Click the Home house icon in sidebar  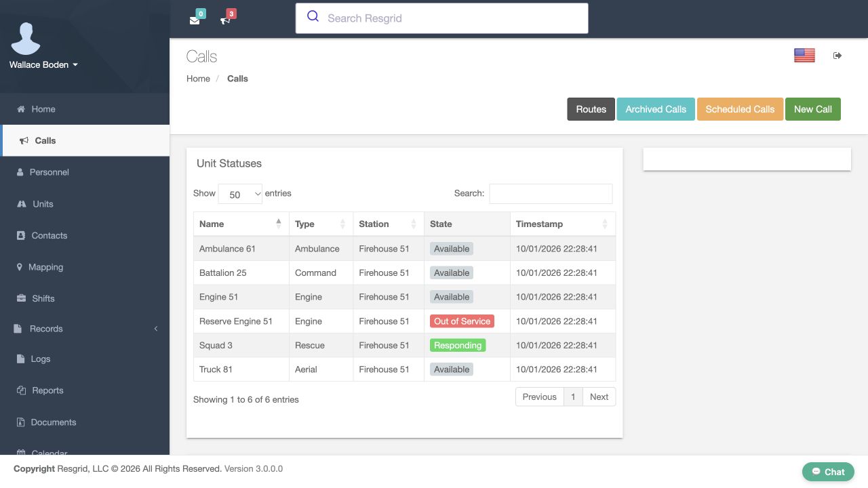pyautogui.click(x=21, y=109)
